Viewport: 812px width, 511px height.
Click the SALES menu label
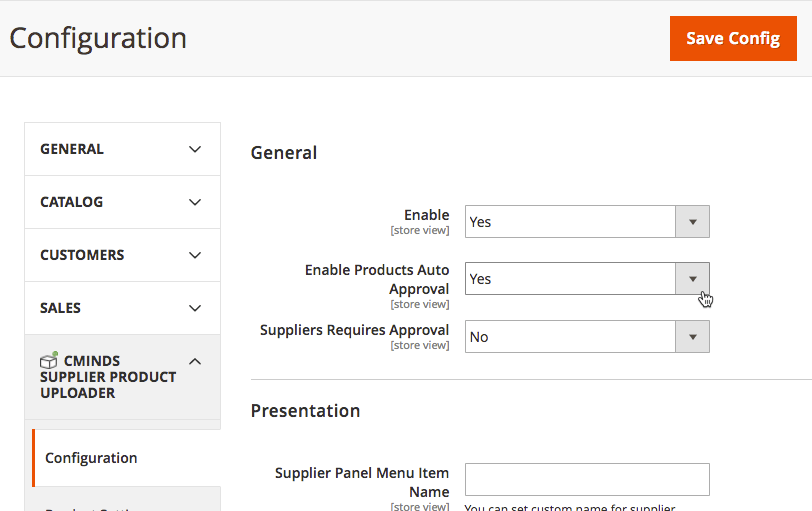click(60, 308)
